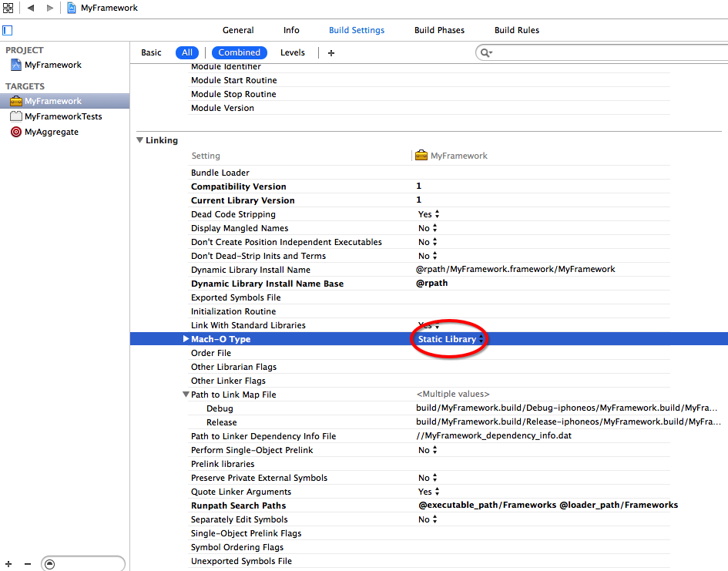Screen dimensions: 728x571
Task: Select the Compatibility Version value 1
Action: click(x=419, y=186)
